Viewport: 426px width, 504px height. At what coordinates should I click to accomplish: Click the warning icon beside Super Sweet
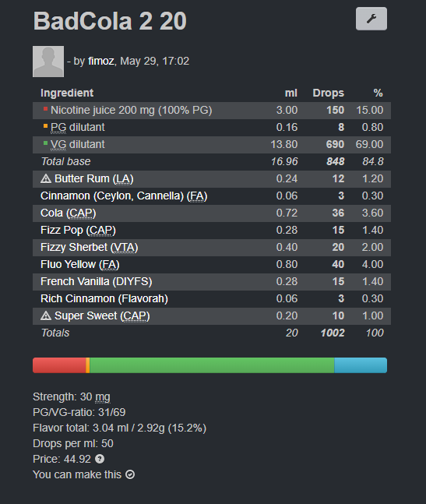46,316
